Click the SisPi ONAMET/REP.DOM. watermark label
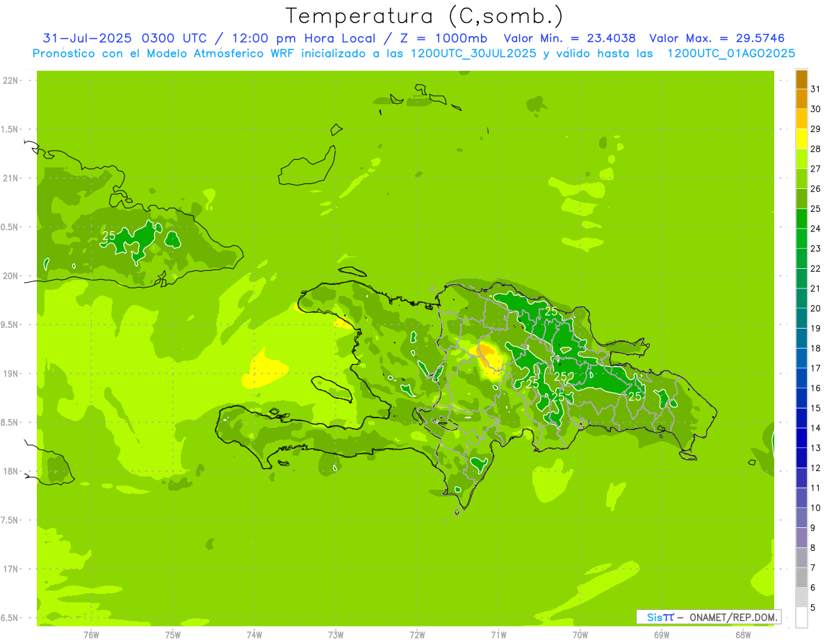The width and height of the screenshot is (834, 644). 708,617
